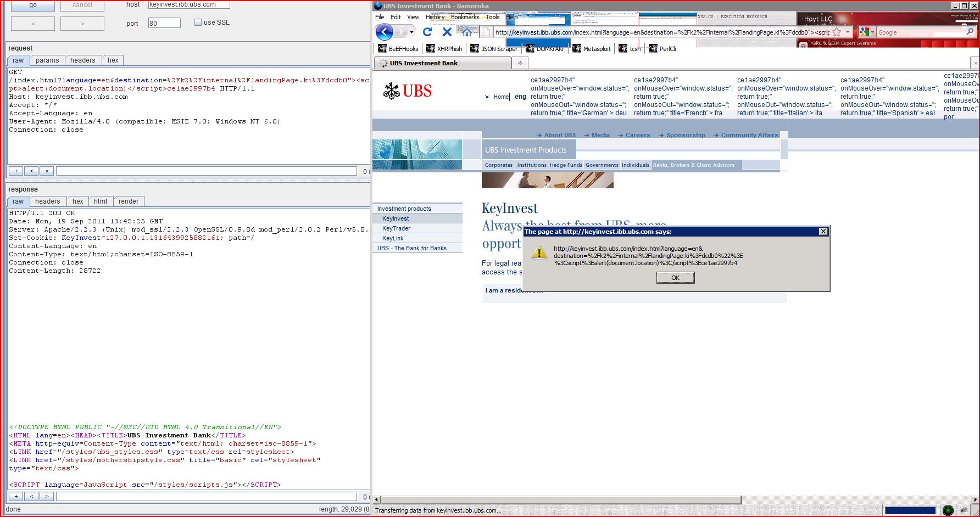980x517 pixels.
Task: Toggle the use SSL checkbox
Action: click(198, 23)
